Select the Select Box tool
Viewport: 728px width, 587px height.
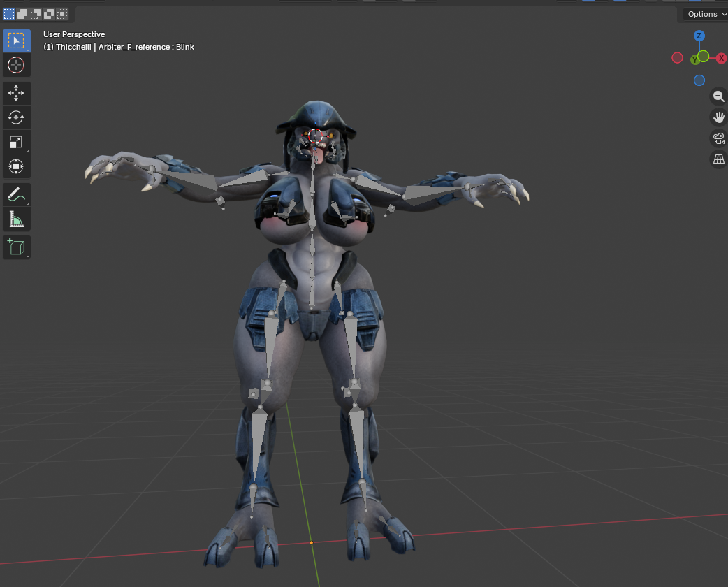click(16, 41)
